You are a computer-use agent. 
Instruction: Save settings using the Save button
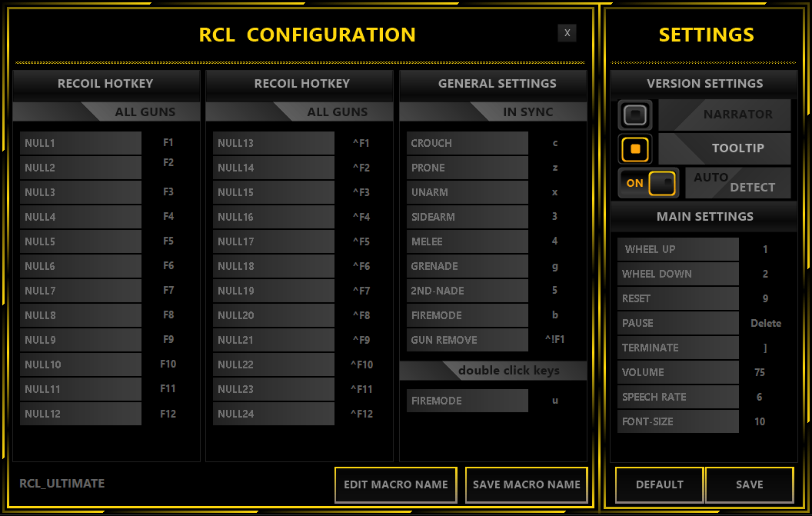point(749,484)
